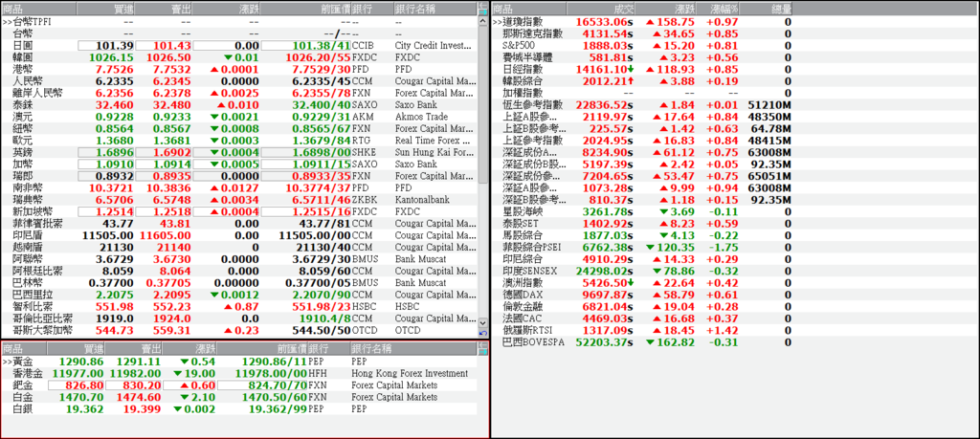
Task: Select the 巴西里拉 currency row
Action: [x=238, y=295]
